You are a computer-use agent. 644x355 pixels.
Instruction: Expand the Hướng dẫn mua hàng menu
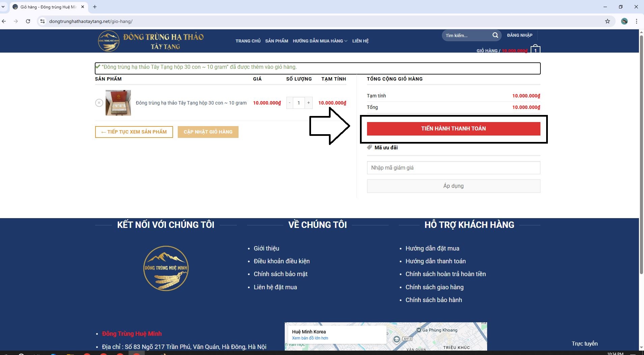tap(320, 41)
